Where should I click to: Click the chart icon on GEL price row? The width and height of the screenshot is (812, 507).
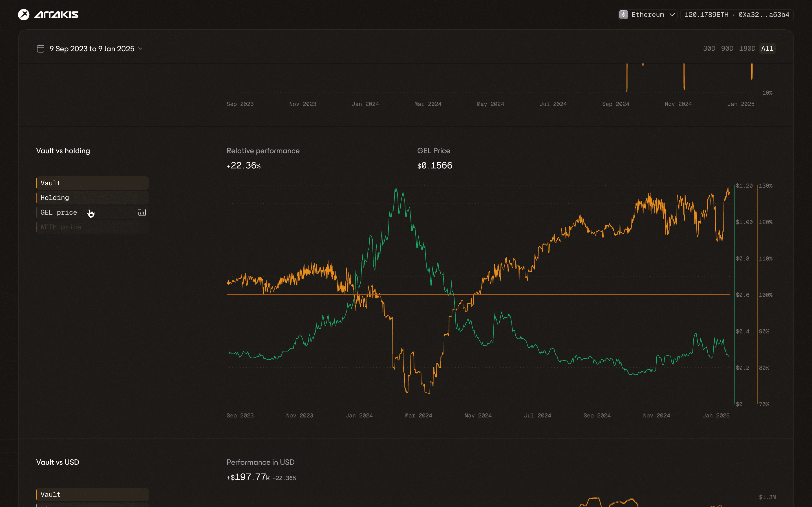tap(142, 213)
